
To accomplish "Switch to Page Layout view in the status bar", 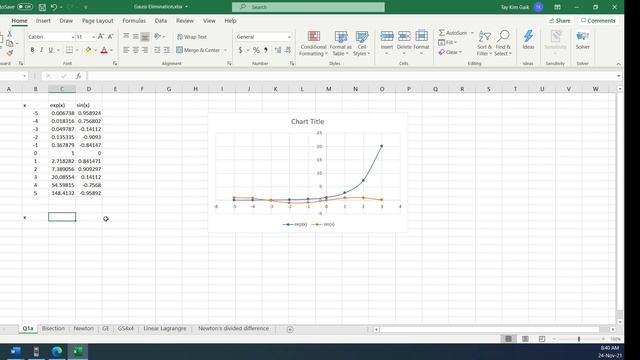I will click(525, 339).
